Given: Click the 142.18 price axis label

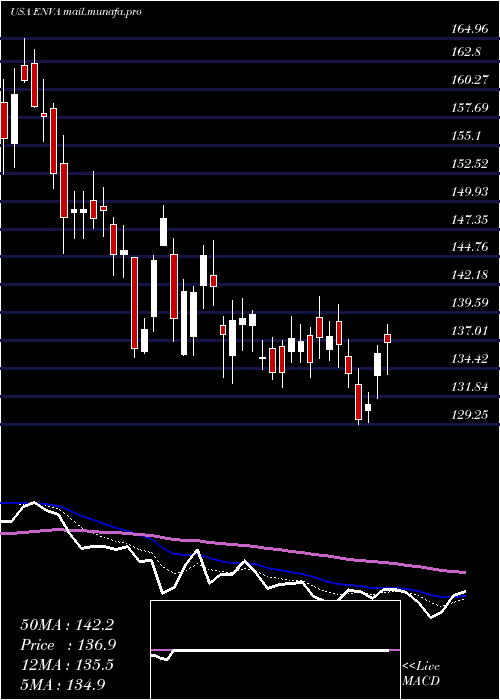Looking at the screenshot, I should pyautogui.click(x=469, y=275).
